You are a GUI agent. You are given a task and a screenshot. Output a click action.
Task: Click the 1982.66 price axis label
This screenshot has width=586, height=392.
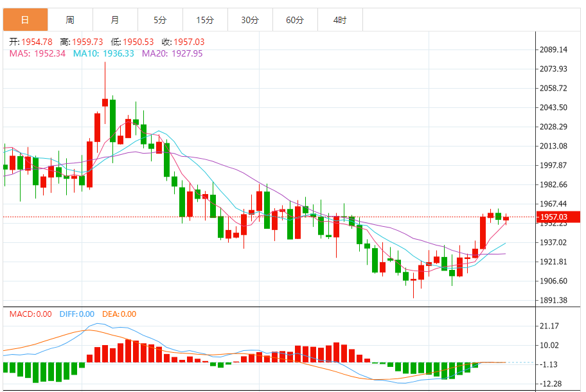553,184
